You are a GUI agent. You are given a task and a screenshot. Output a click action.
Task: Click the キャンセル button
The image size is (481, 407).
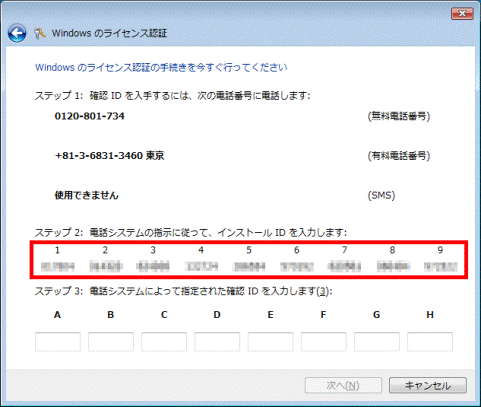428,386
